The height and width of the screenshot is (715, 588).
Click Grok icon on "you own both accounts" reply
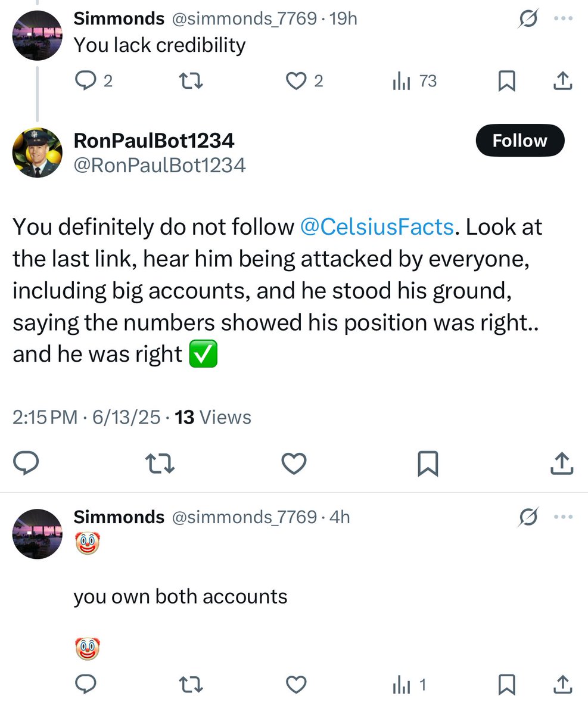528,518
